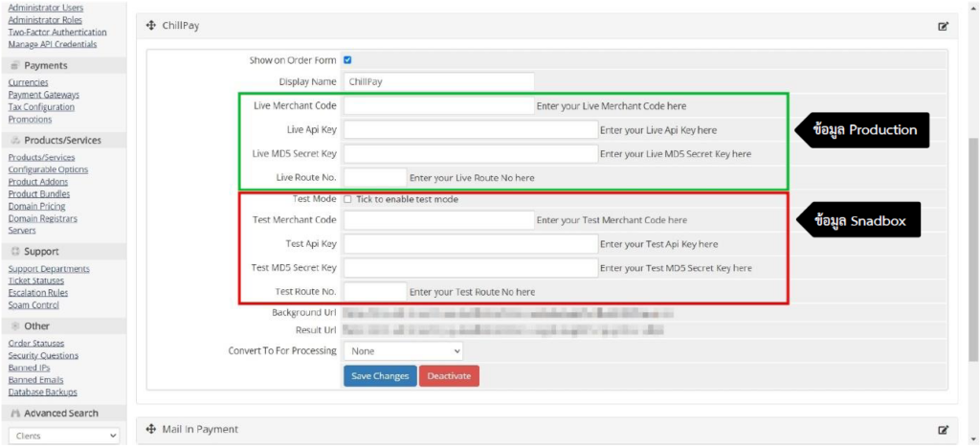Screen dimensions: 980x448
Task: Click the Live Api Key input field
Action: pyautogui.click(x=471, y=130)
